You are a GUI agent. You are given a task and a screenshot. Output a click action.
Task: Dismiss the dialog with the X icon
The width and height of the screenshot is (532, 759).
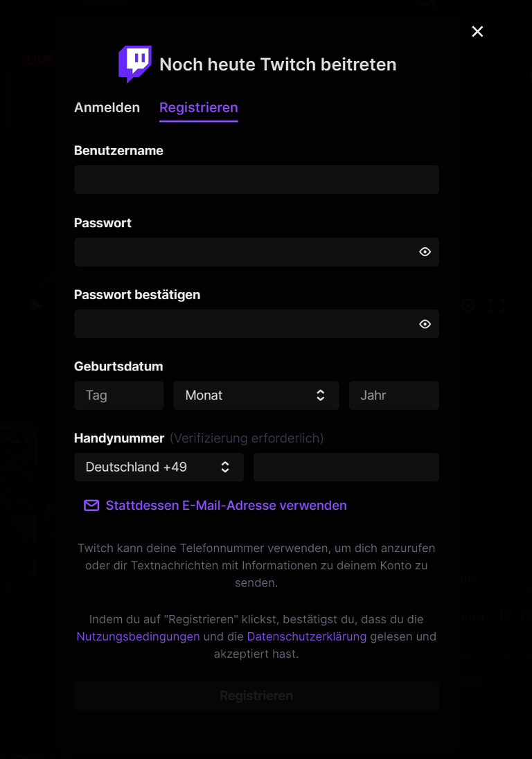point(477,31)
